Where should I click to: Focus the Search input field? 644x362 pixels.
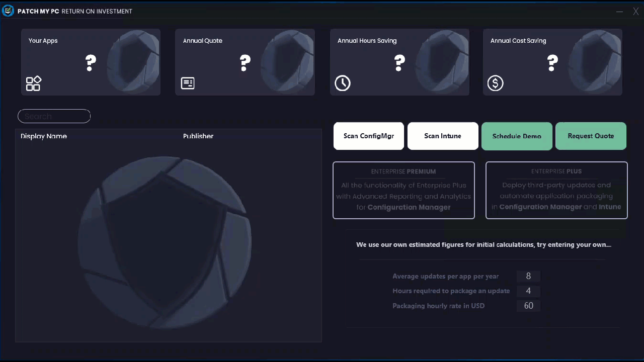[x=54, y=116]
